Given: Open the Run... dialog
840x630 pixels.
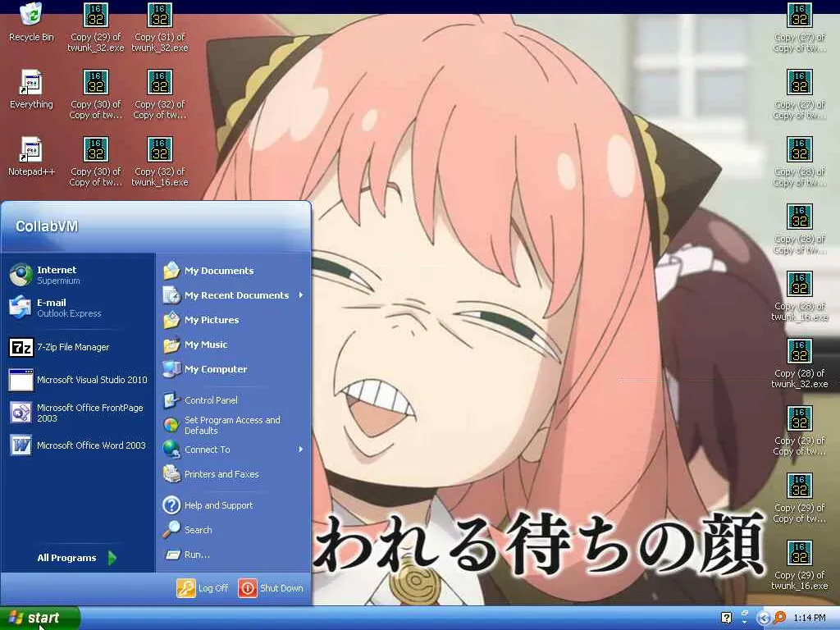Looking at the screenshot, I should click(234, 555).
